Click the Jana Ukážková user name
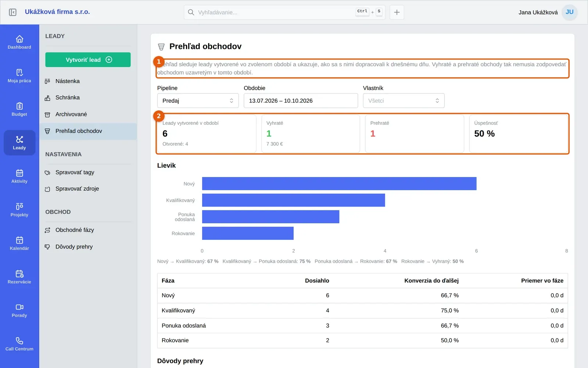Viewport: 588px width, 368px height. (538, 13)
